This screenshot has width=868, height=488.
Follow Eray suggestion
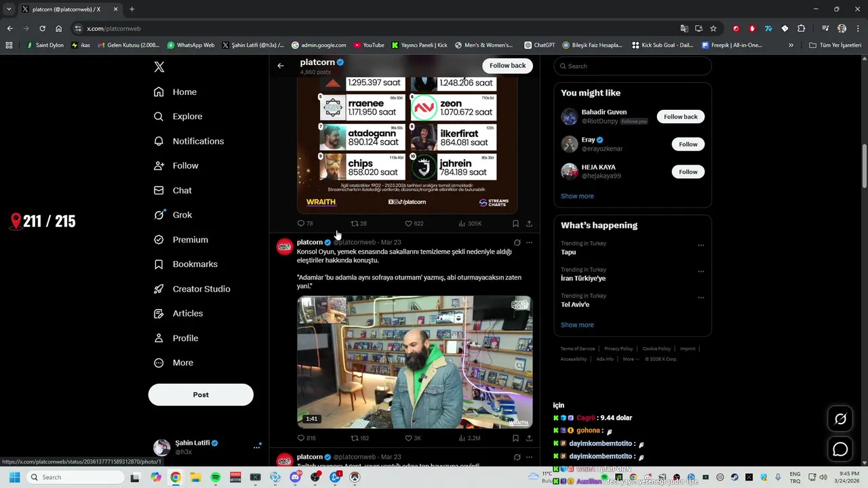coord(688,144)
